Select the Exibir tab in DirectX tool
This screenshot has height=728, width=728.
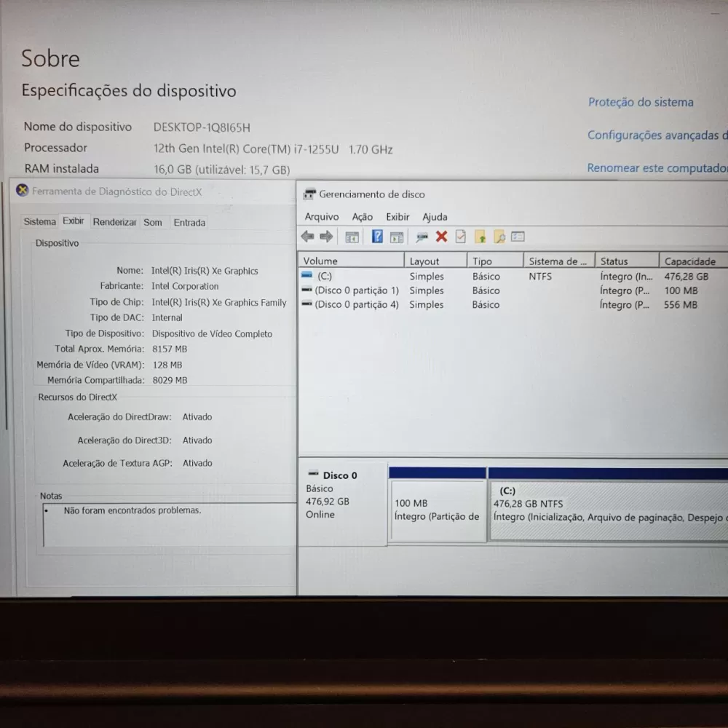tap(74, 221)
